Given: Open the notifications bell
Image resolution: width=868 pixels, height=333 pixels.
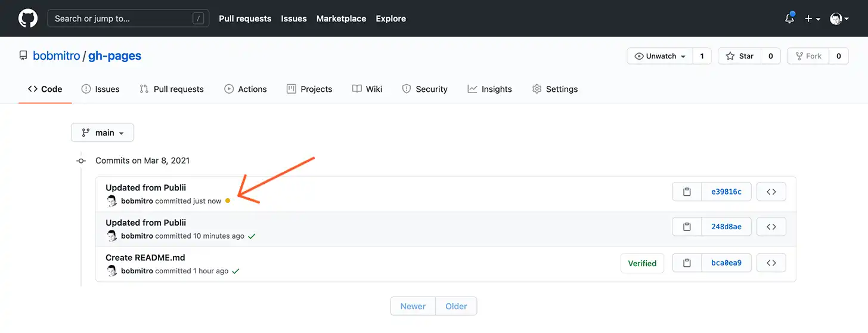Looking at the screenshot, I should pyautogui.click(x=789, y=18).
